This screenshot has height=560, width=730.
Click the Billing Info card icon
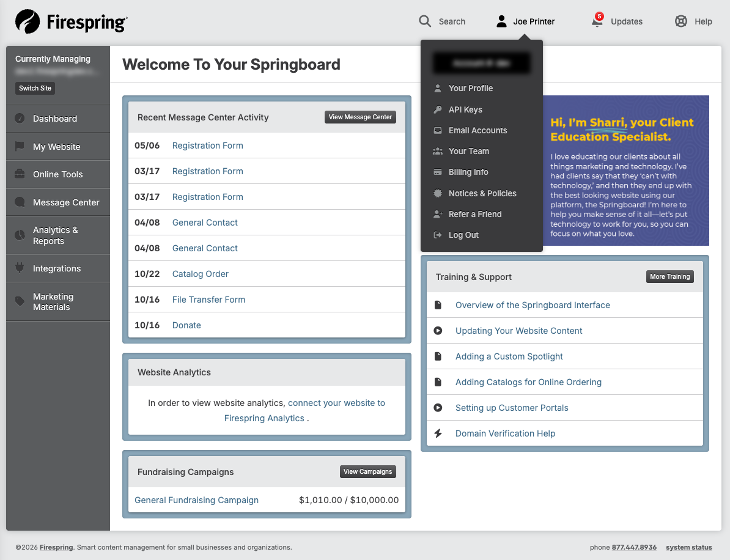pos(438,172)
